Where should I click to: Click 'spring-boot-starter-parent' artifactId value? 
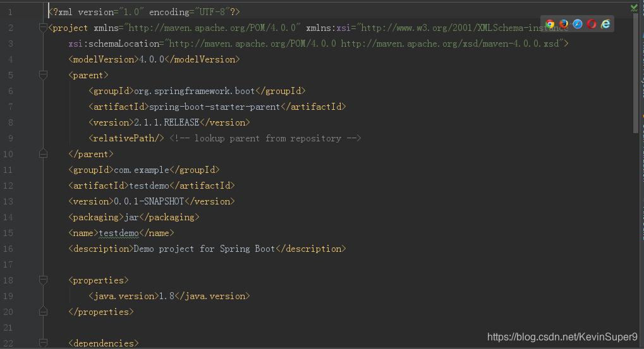pyautogui.click(x=214, y=107)
